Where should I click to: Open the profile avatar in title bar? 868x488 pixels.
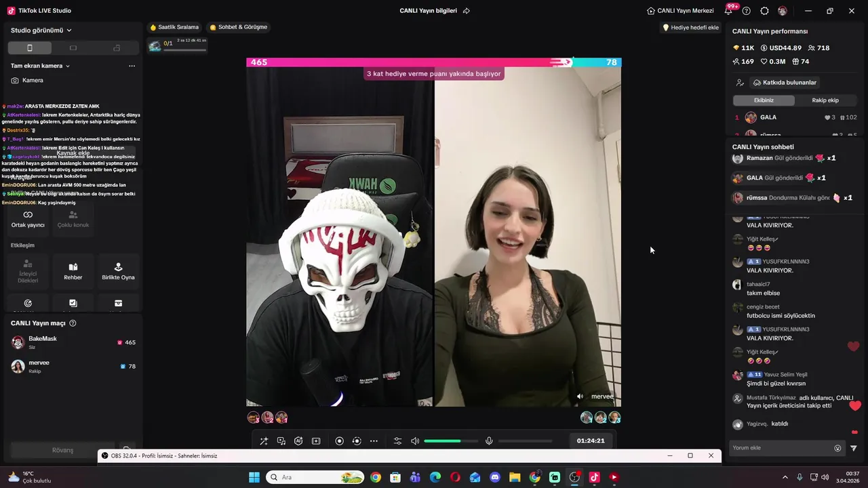point(783,11)
